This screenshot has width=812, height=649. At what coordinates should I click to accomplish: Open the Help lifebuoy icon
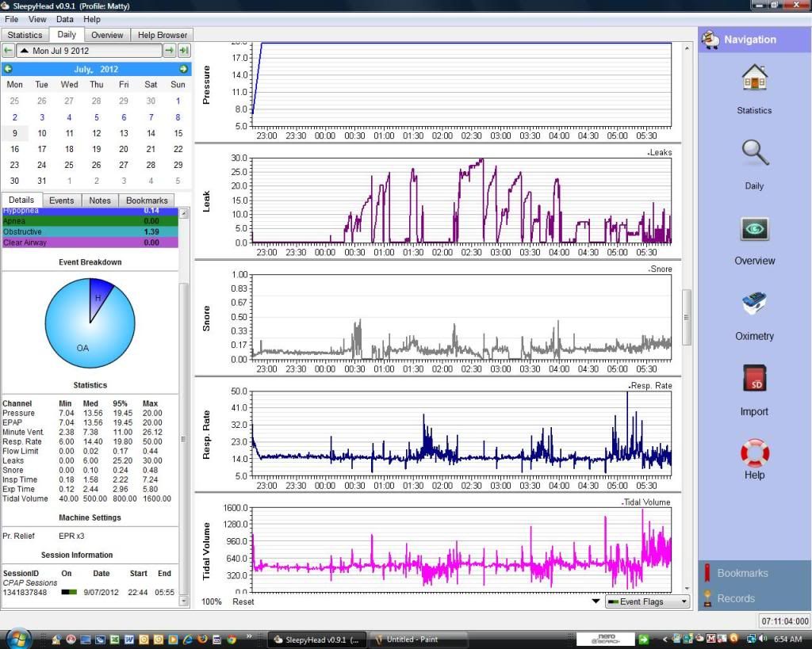[x=755, y=452]
